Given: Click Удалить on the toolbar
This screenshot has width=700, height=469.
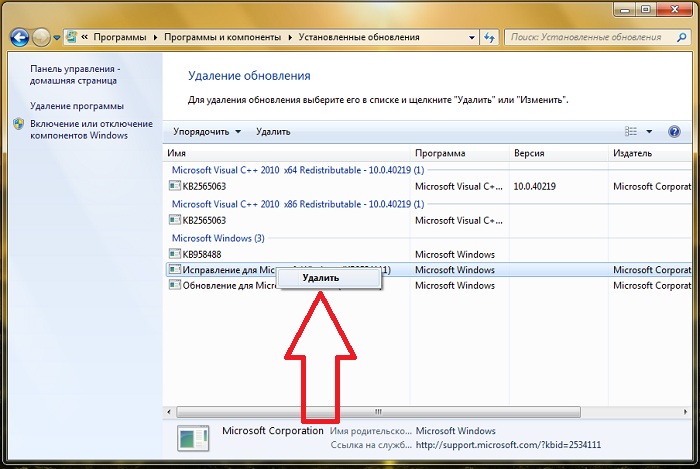Looking at the screenshot, I should [x=273, y=132].
